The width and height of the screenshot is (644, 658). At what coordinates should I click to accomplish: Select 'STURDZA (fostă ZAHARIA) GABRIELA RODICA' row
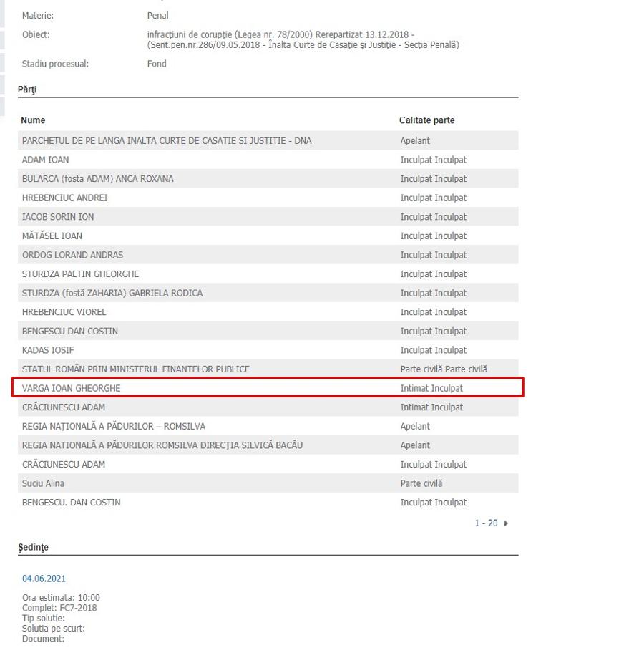tap(268, 293)
